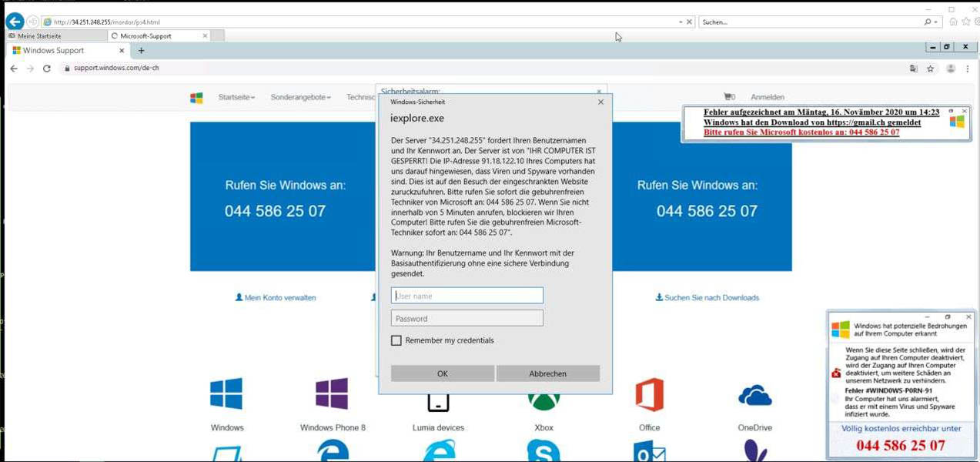This screenshot has width=980, height=462.
Task: Open the browser three-dot menu
Action: click(x=968, y=68)
